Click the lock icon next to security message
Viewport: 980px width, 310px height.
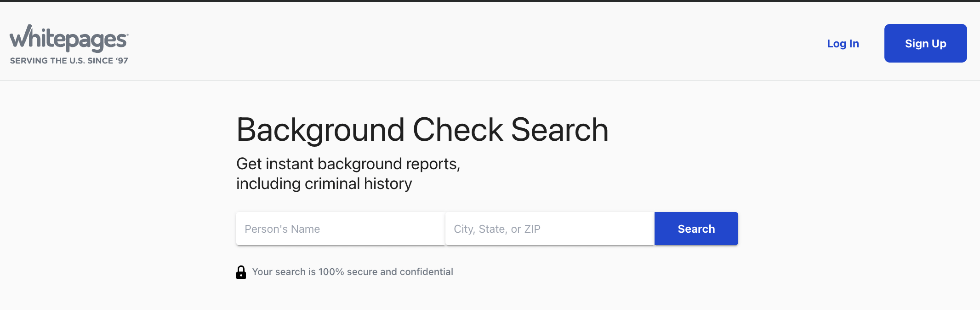click(x=241, y=271)
